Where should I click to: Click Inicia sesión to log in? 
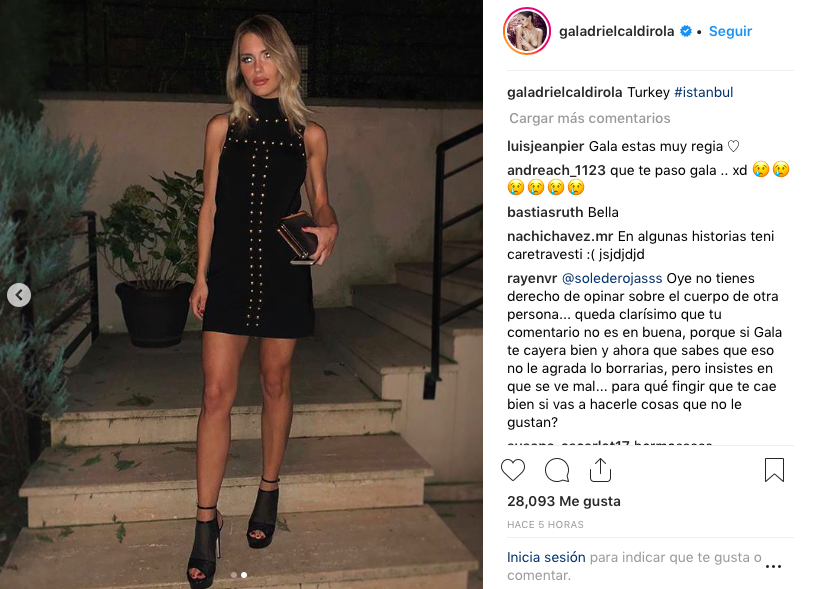[546, 557]
